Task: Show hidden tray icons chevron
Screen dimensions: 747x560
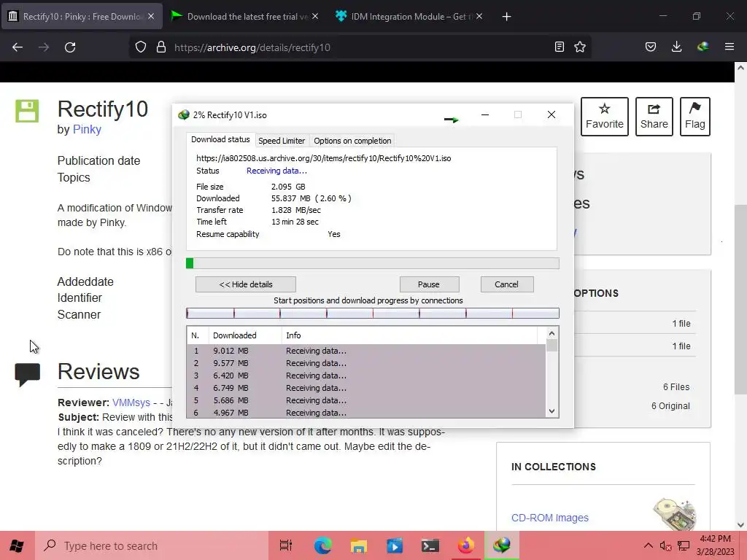Action: [x=648, y=545]
